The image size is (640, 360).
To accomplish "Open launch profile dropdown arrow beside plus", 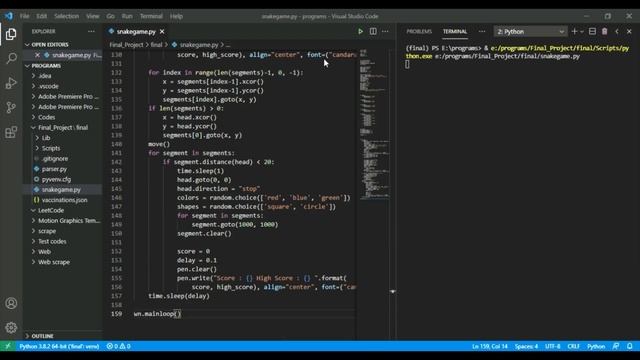I will (582, 31).
